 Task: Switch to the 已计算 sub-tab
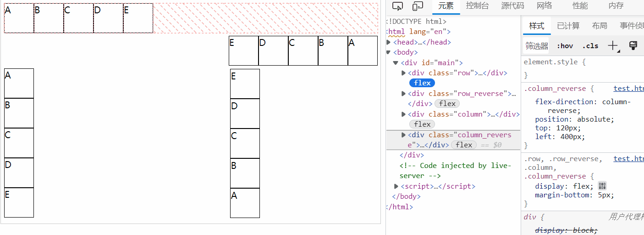pos(568,26)
